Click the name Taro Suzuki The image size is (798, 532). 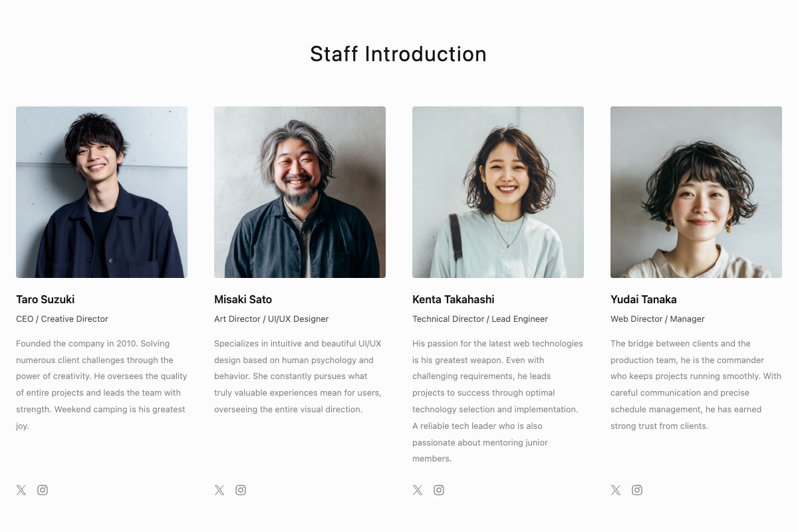(45, 299)
